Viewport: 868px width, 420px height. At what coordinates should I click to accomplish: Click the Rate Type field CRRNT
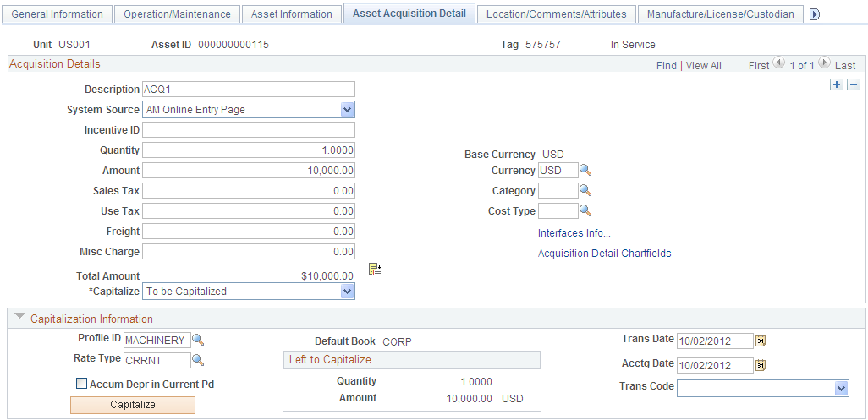click(x=157, y=360)
